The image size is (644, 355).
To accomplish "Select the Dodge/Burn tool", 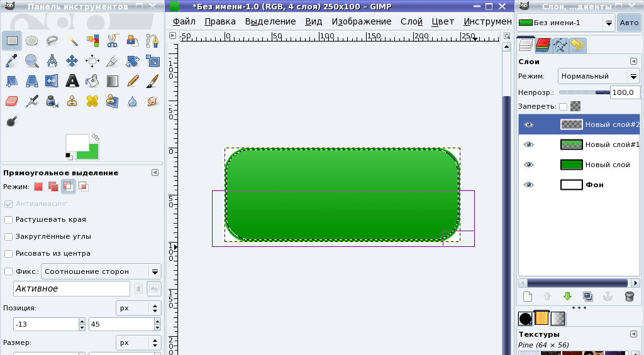I will pos(11,121).
